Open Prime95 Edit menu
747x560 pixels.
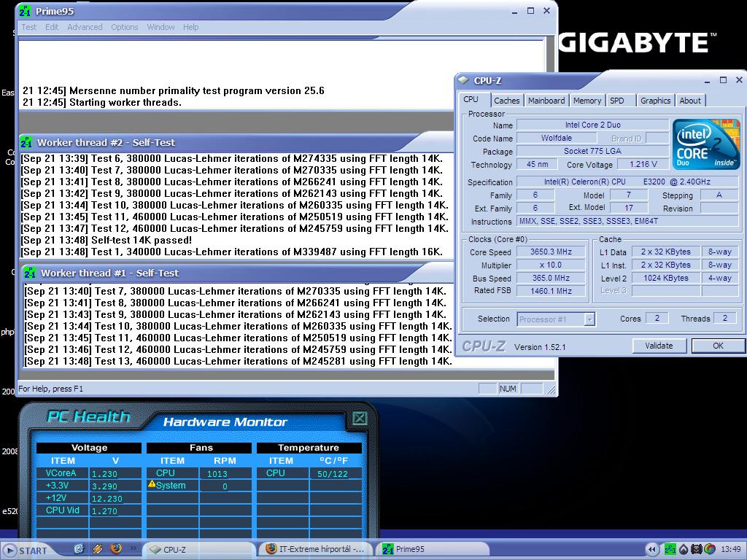[52, 27]
